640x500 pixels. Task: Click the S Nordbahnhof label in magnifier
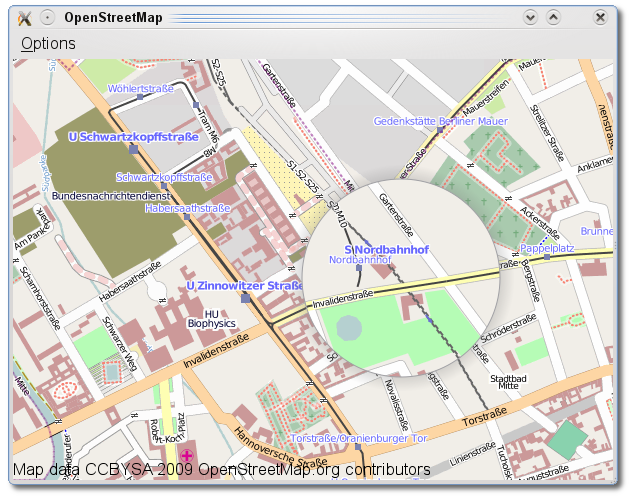point(386,249)
